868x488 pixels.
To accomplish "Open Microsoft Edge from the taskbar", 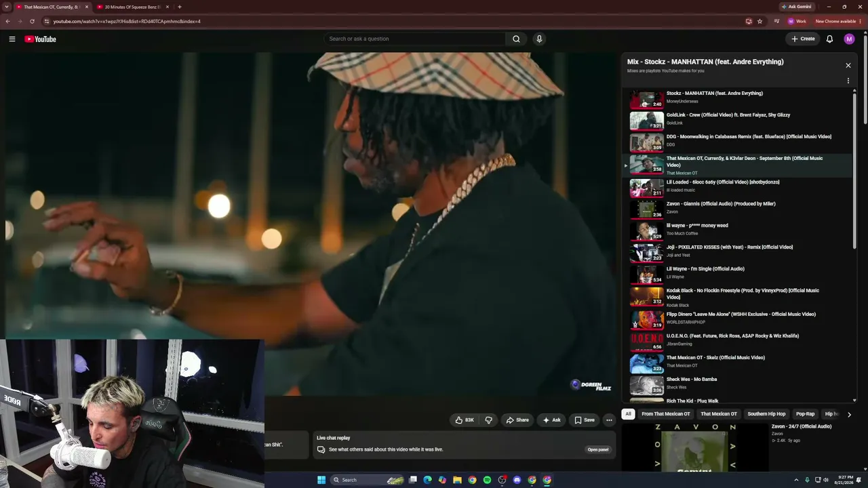I will 427,480.
